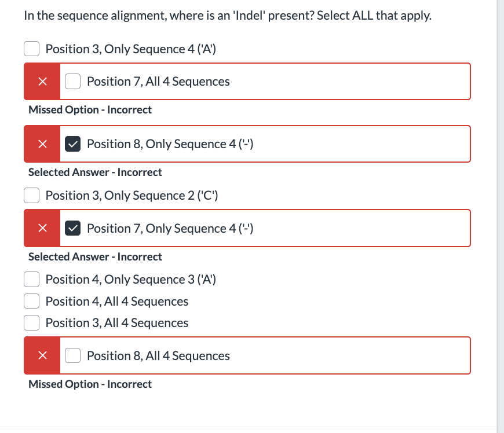The width and height of the screenshot is (504, 433).
Task: Check 'Position 3, Only Sequence 2' checkbox
Action: [31, 195]
